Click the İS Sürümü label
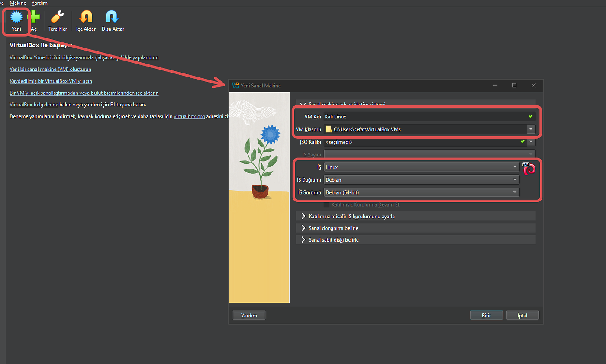606x364 pixels. point(309,192)
